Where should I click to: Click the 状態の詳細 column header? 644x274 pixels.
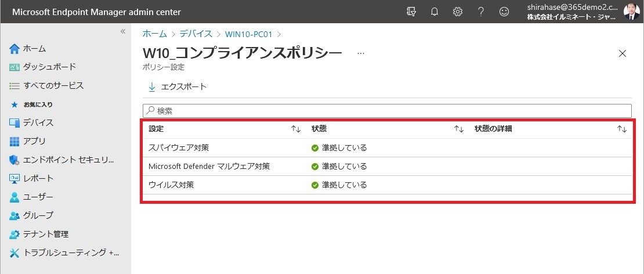[x=493, y=128]
